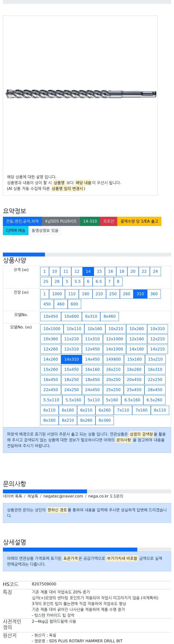This screenshot has width=174, height=644.
Task: Click the 4날SDS PLUS비트 tag
Action: coord(61,221)
